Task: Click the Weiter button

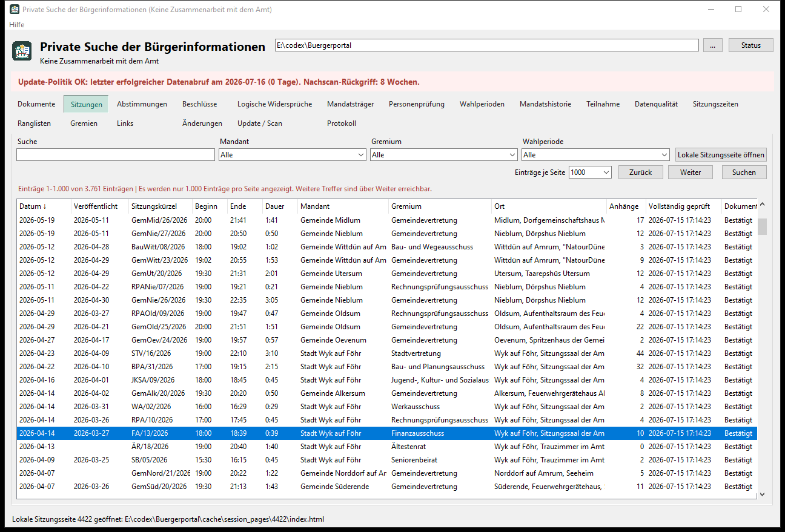Action: (x=691, y=172)
